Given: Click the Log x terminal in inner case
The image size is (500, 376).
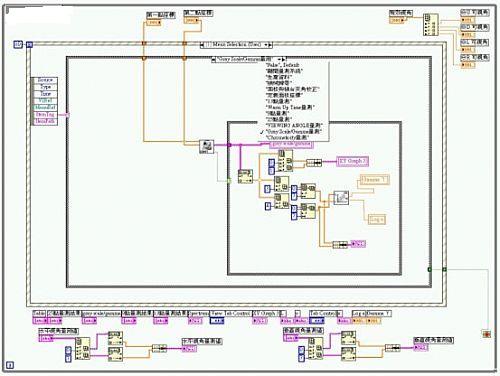Looking at the screenshot, I should (377, 219).
